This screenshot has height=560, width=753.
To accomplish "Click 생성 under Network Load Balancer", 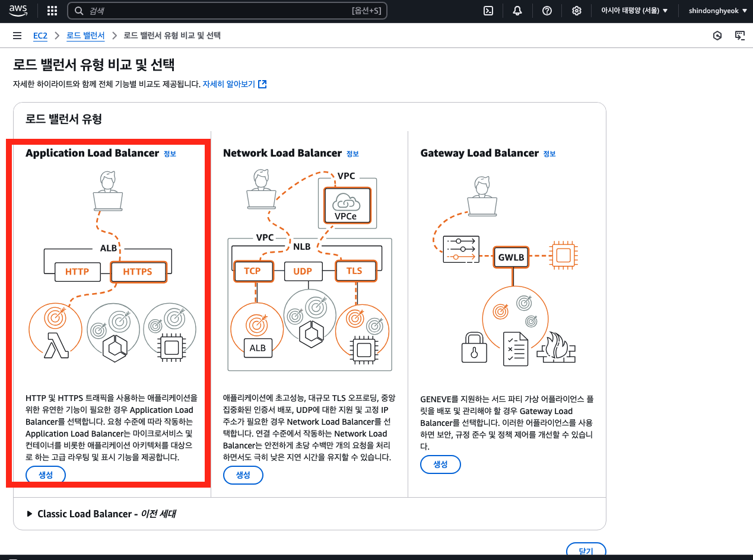I will [x=243, y=475].
